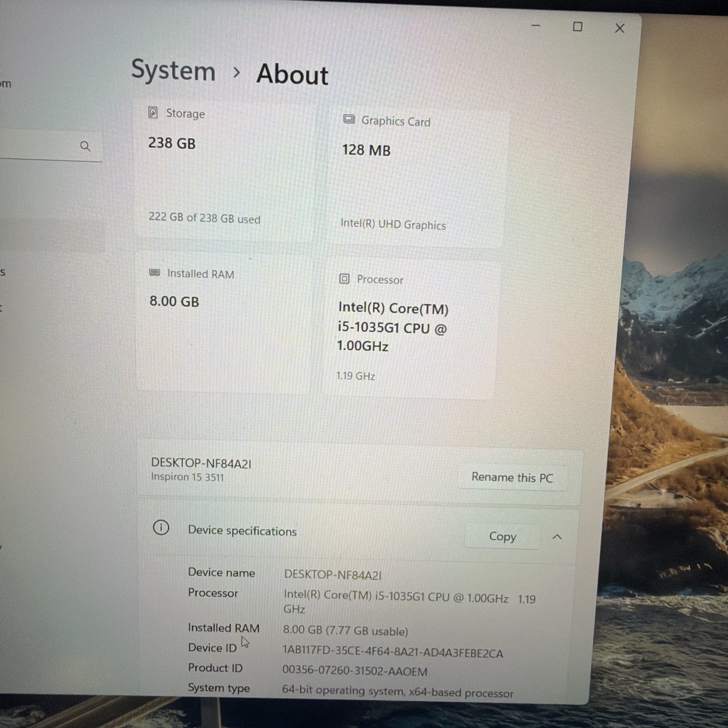Click the Processor label in Device specifications
Image resolution: width=728 pixels, height=728 pixels.
pyautogui.click(x=213, y=593)
